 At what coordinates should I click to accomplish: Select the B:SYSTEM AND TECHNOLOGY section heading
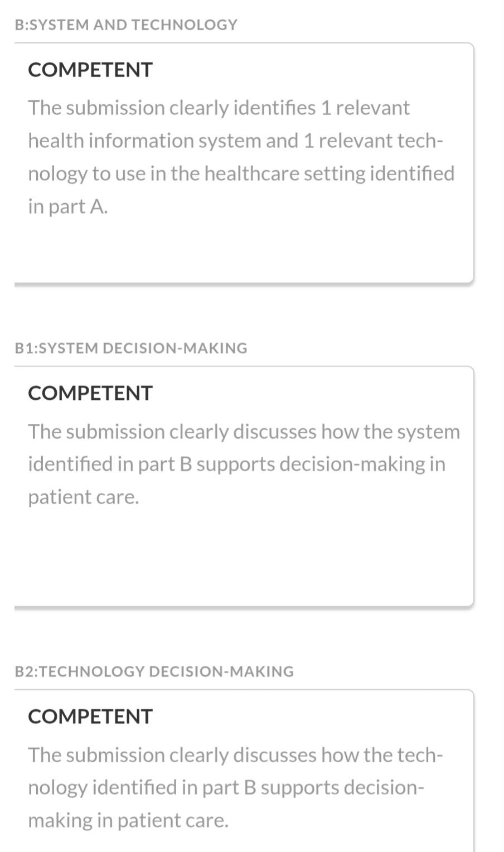(126, 25)
